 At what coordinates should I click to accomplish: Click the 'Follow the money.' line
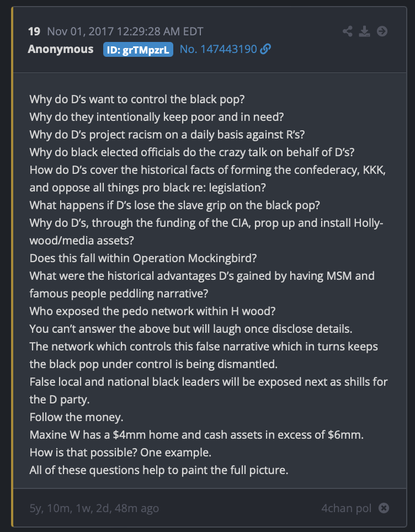coord(76,417)
